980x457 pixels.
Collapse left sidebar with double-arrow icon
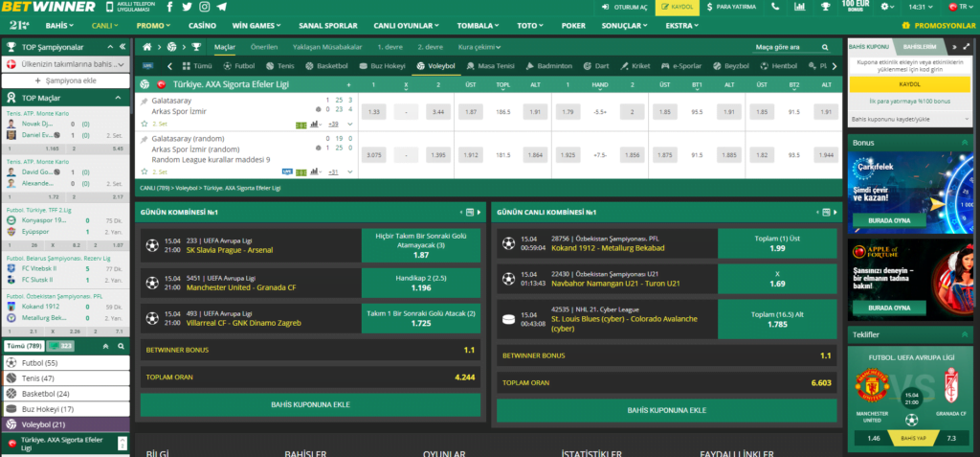click(122, 47)
